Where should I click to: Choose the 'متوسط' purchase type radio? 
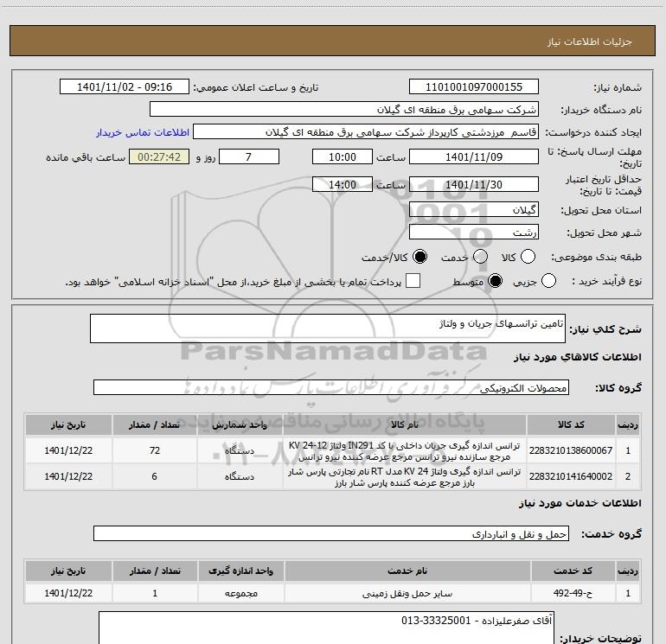click(x=495, y=281)
